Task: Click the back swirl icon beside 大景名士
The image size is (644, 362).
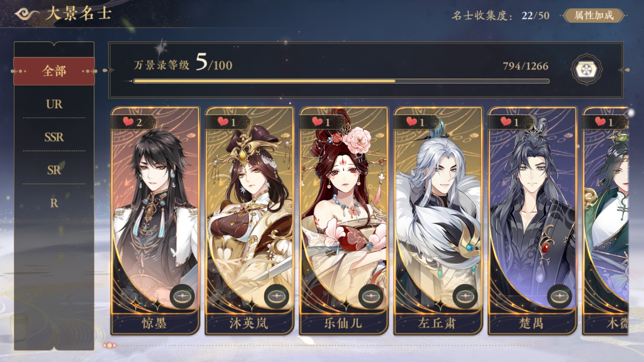Action: (26, 14)
